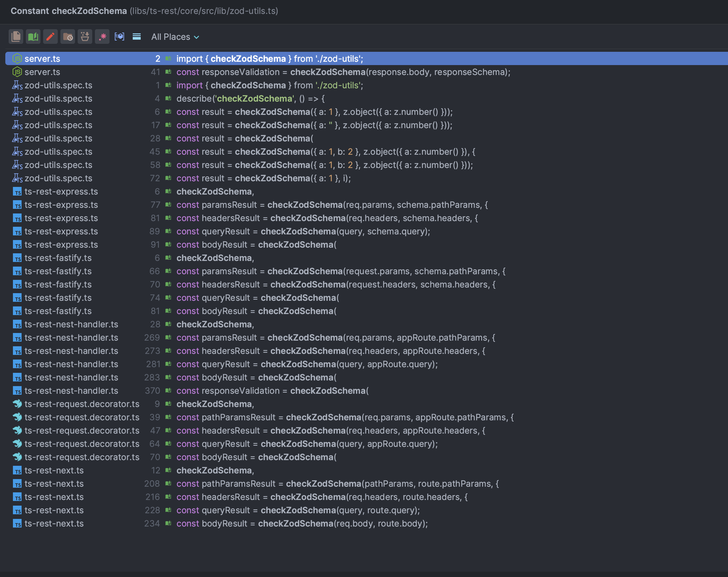The height and width of the screenshot is (577, 728).
Task: Toggle the pink asterisk dynamic usages filter
Action: (x=102, y=37)
